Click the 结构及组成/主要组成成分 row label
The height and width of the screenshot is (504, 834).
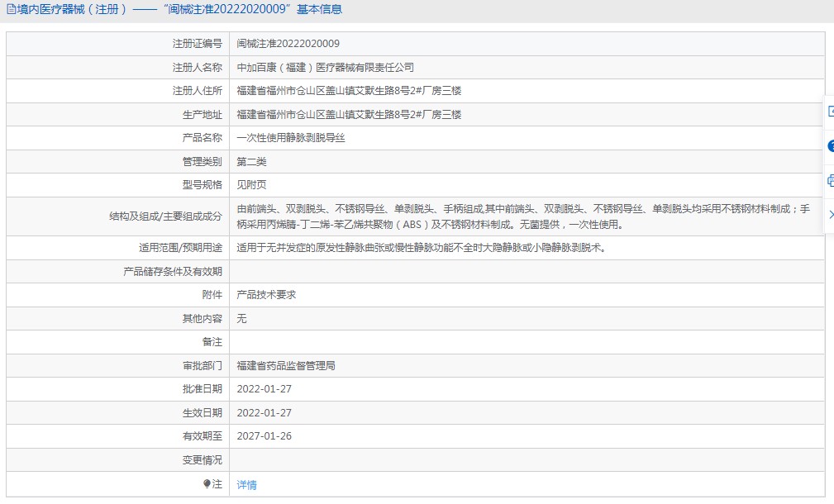(x=165, y=216)
